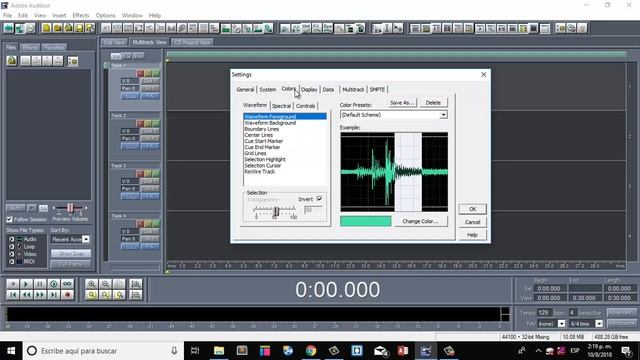Open the Options menu
This screenshot has height=360, width=640.
[x=106, y=15]
